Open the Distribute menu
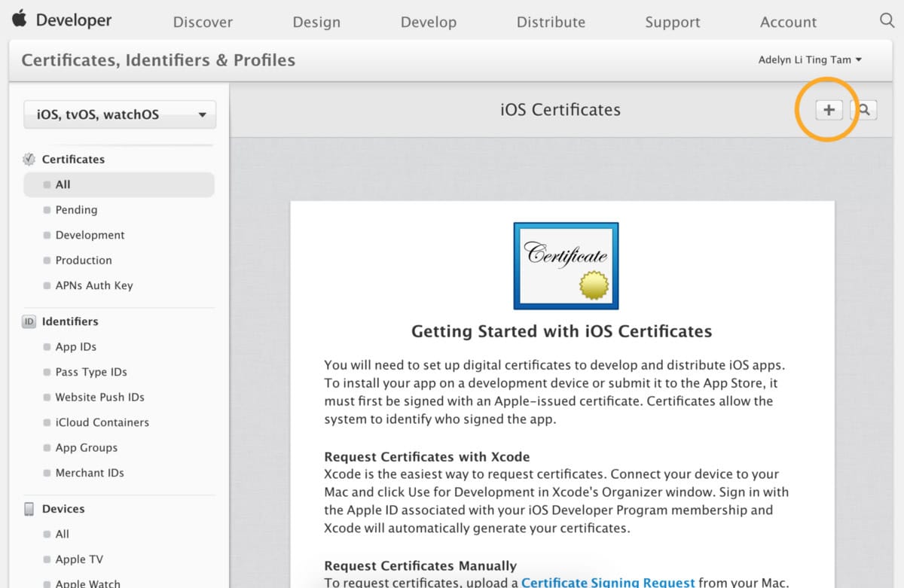Viewport: 904px width, 588px height. click(551, 22)
